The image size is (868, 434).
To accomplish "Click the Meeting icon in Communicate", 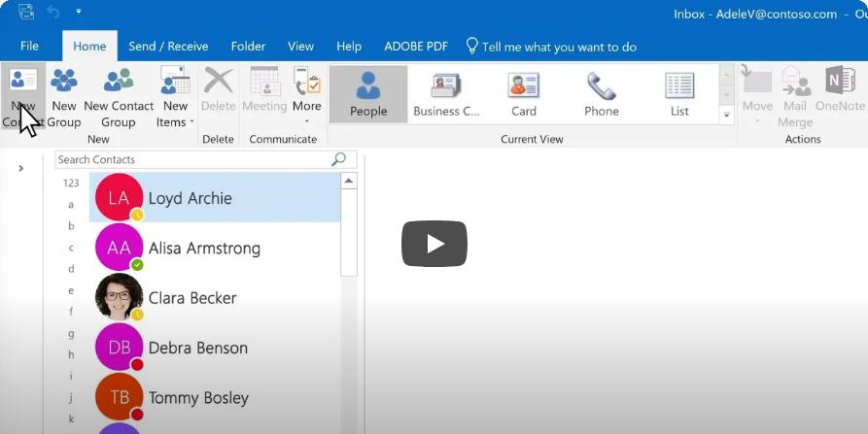I will point(264,82).
